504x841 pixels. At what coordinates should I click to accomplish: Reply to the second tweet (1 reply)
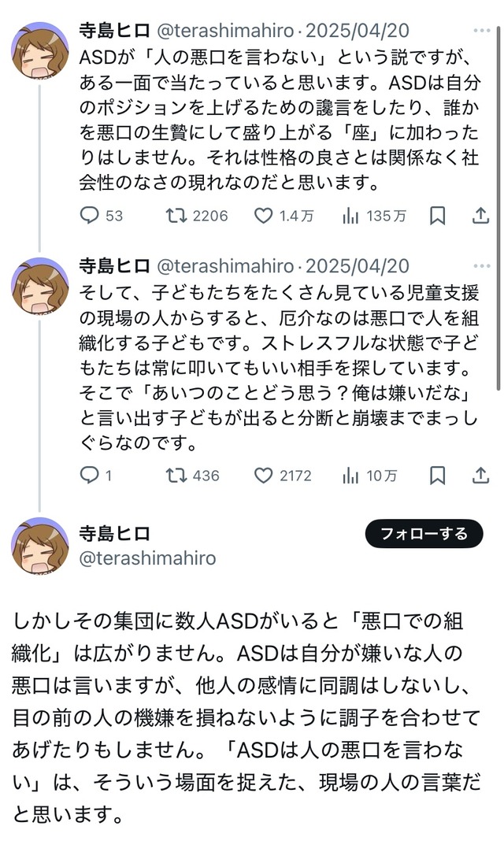pyautogui.click(x=91, y=475)
